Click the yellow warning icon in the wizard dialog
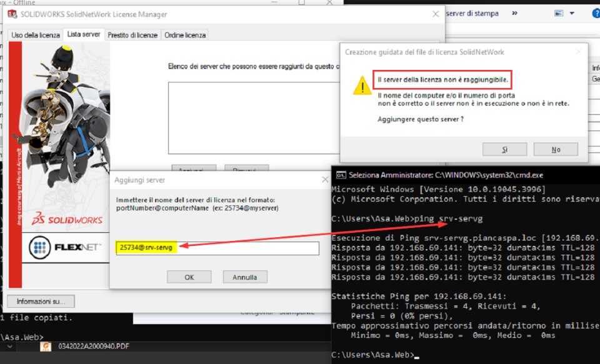 click(362, 86)
